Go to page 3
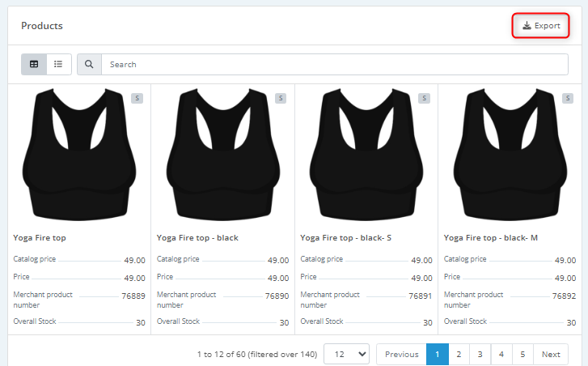 pyautogui.click(x=480, y=355)
